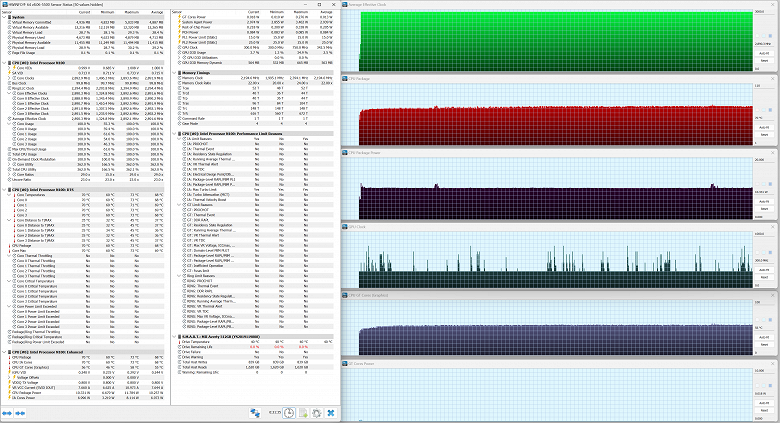Collapse the Memory Timings group

pos(174,73)
